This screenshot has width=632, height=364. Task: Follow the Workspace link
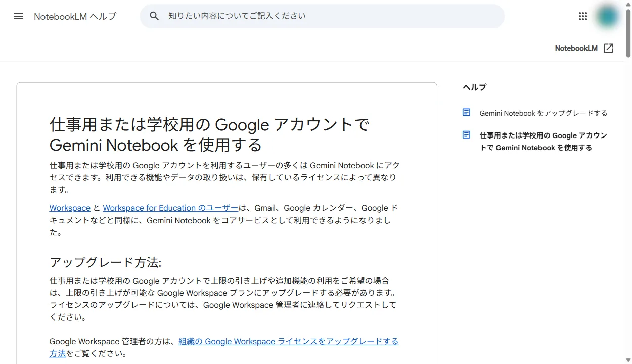[x=70, y=208]
